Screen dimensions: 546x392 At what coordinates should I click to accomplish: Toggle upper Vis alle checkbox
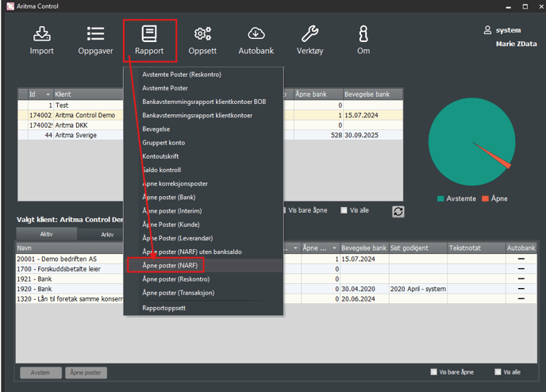(x=344, y=210)
